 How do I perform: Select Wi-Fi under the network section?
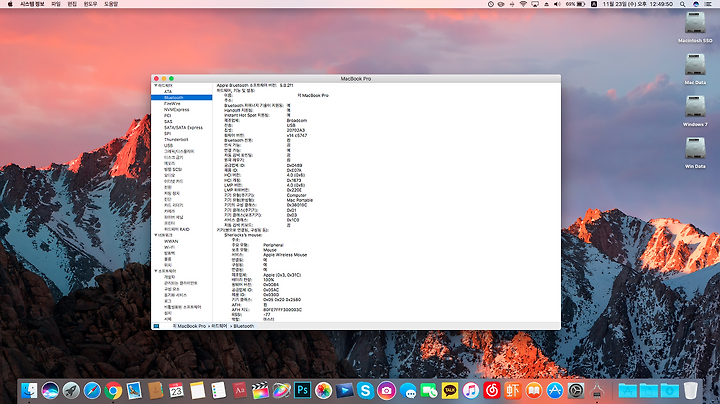click(x=169, y=247)
